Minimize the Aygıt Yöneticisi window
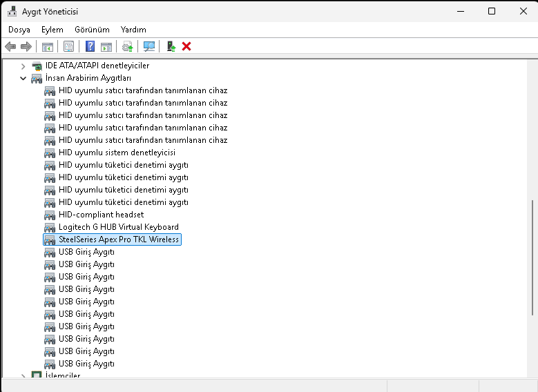Viewport: 538px width, 392px height. point(461,11)
